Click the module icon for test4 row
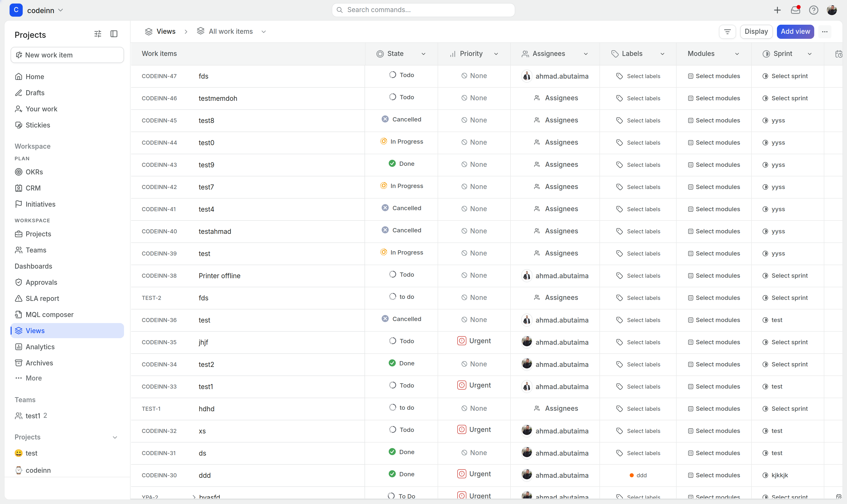This screenshot has width=847, height=504. pos(690,209)
